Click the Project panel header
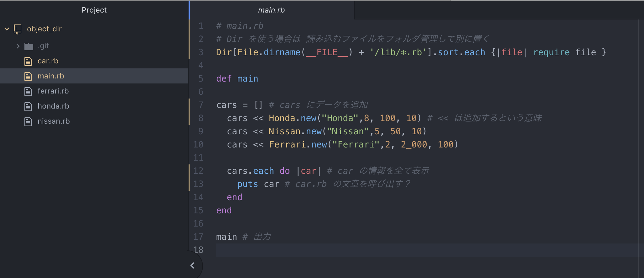The height and width of the screenshot is (278, 644). (94, 10)
